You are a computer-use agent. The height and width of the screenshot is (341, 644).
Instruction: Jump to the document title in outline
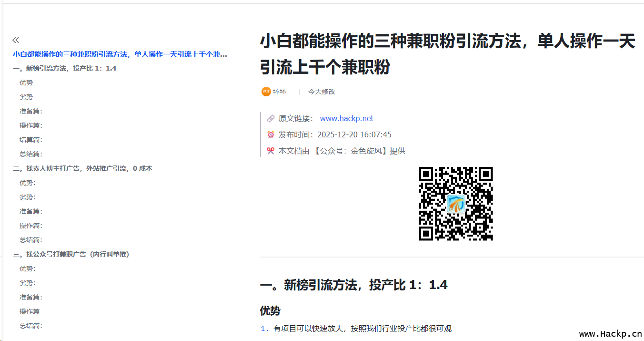pyautogui.click(x=120, y=54)
